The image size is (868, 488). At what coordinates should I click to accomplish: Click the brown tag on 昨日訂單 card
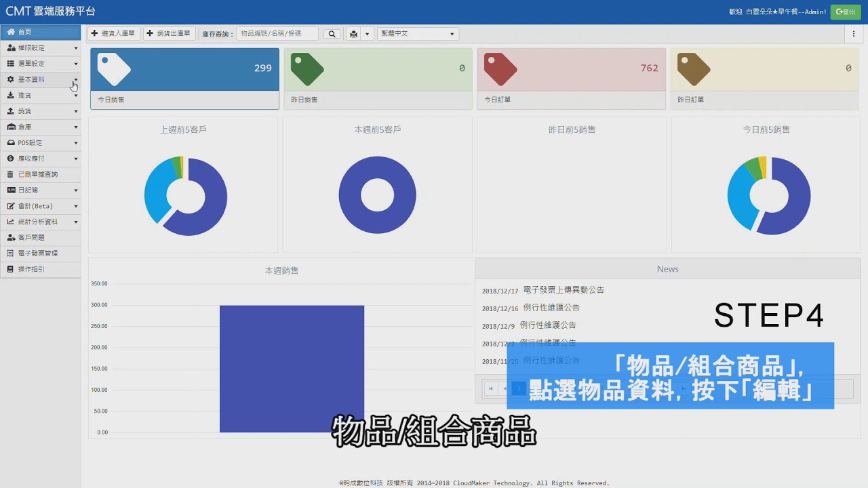(694, 68)
